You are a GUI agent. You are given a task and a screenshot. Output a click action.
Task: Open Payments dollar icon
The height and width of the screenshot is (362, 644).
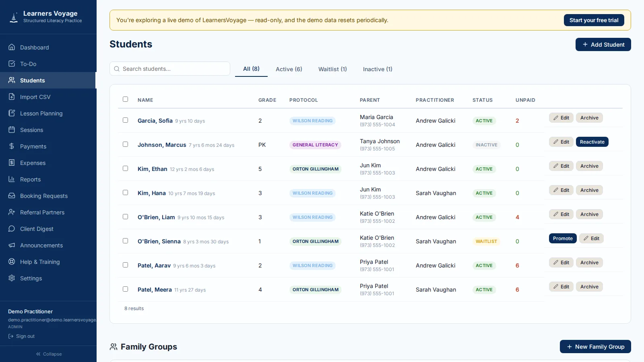point(12,146)
